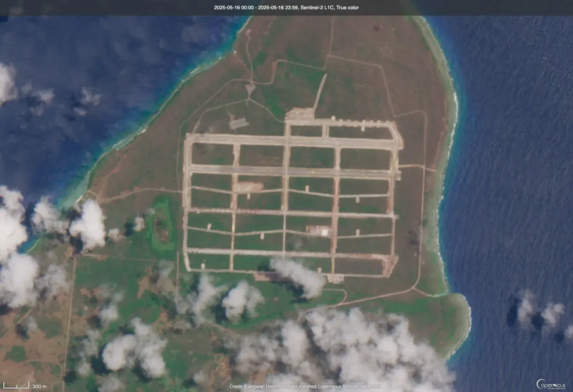Click the triangular road junction north of grid
The image size is (573, 392).
250,90
